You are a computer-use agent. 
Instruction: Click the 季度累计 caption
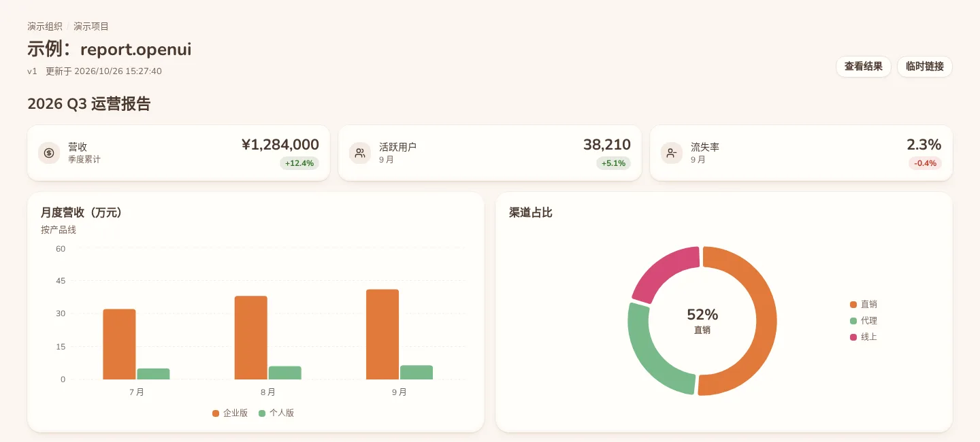pos(84,160)
